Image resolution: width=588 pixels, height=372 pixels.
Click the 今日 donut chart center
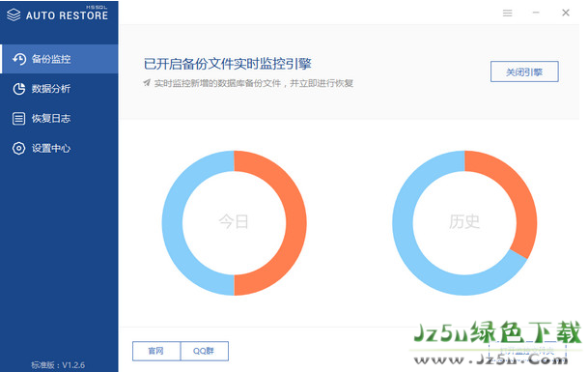point(234,222)
